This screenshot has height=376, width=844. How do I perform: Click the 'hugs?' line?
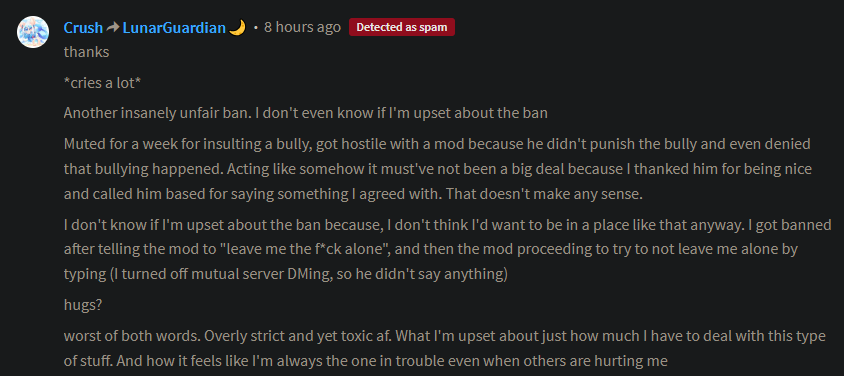pos(83,305)
